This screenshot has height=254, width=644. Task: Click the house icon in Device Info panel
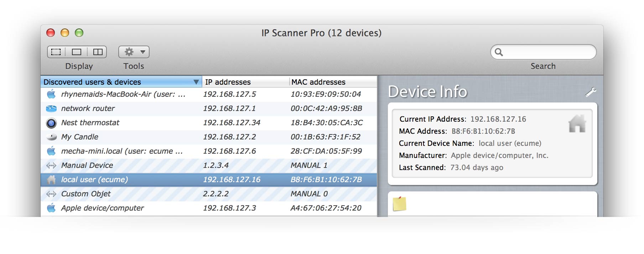pos(577,124)
